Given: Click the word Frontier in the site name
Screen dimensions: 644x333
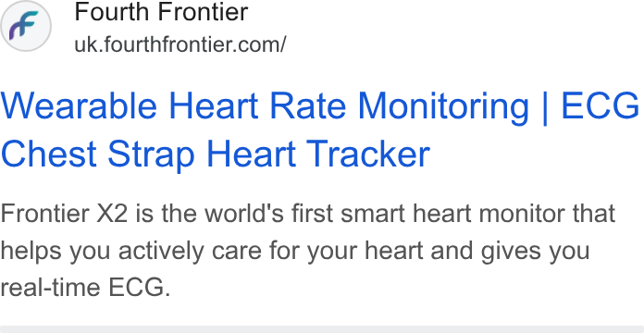Looking at the screenshot, I should tap(204, 11).
